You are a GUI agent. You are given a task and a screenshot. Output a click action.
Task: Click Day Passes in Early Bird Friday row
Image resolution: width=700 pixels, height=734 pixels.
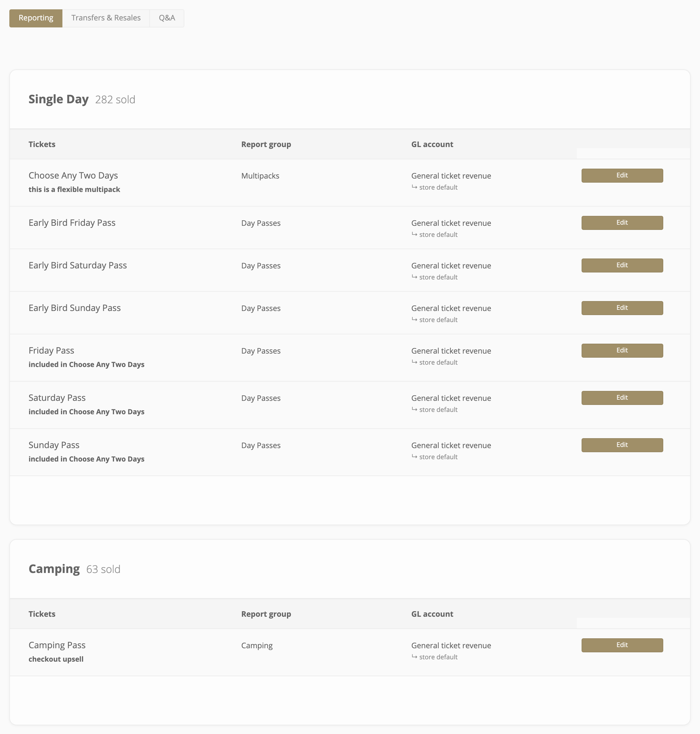pos(261,223)
